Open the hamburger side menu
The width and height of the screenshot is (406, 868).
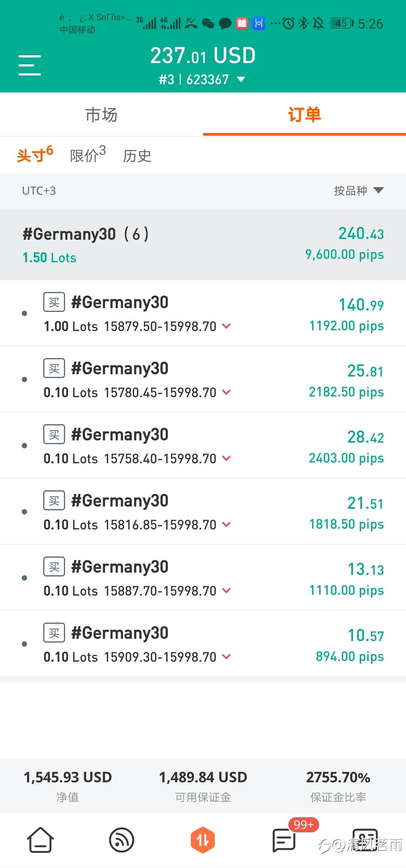click(x=30, y=65)
